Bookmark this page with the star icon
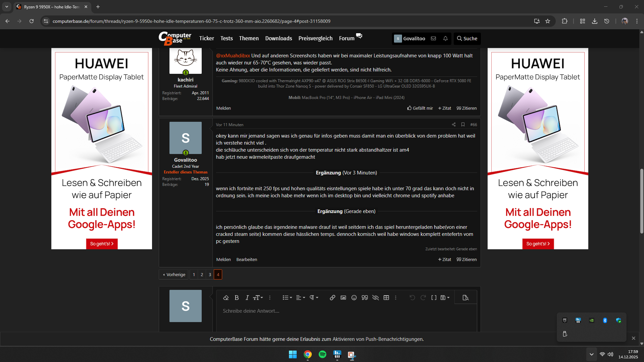 [548, 21]
